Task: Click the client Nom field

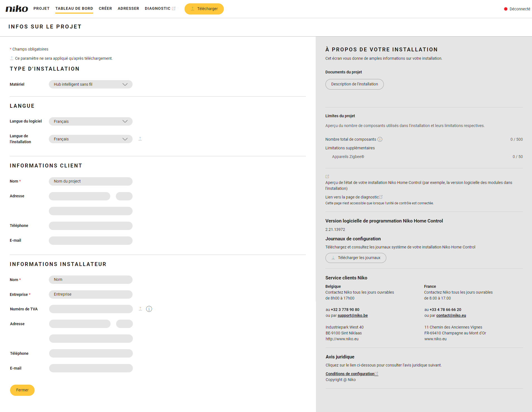Action: coord(91,181)
